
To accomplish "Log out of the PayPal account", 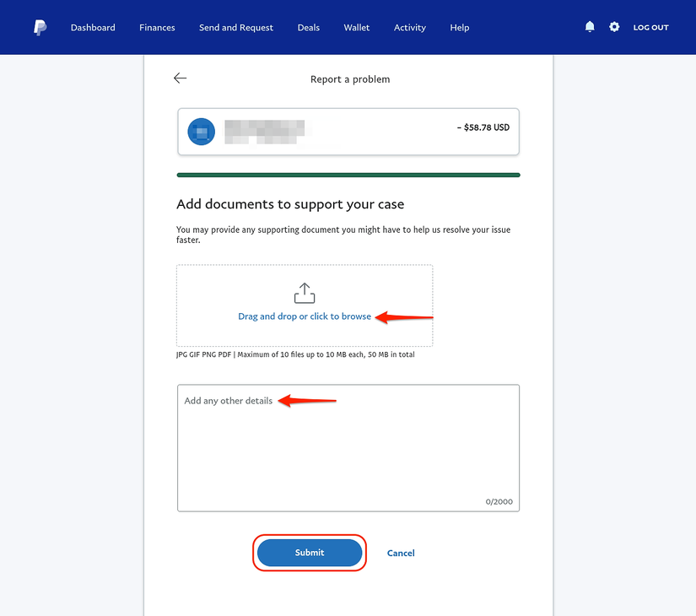I will (650, 28).
